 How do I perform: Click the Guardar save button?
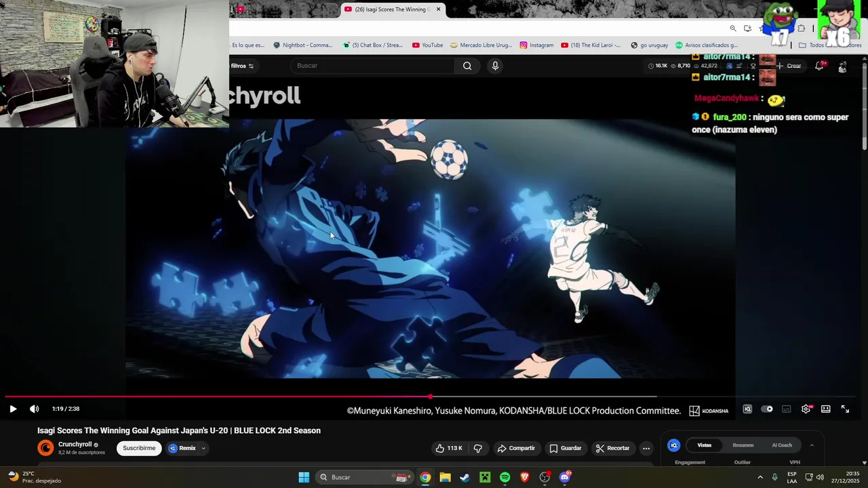(x=566, y=448)
